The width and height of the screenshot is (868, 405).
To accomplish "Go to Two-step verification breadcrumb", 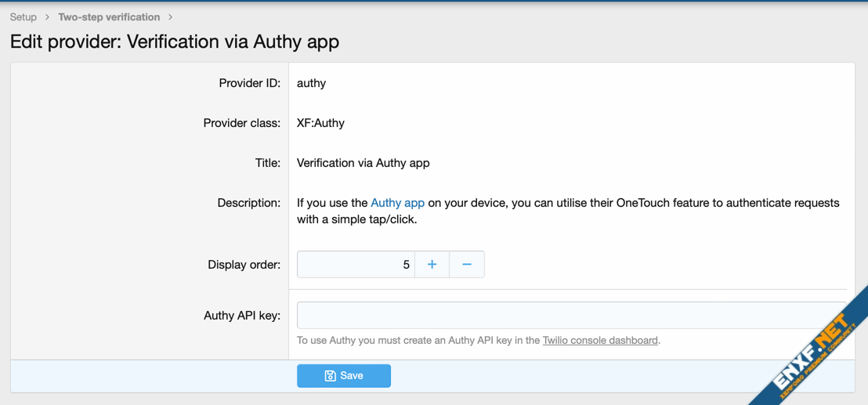I will click(109, 17).
